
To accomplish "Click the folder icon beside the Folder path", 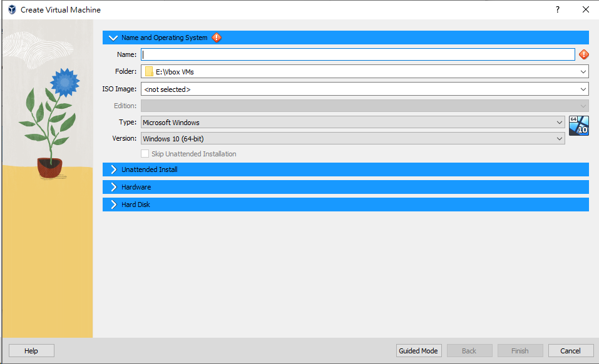I will pos(148,71).
